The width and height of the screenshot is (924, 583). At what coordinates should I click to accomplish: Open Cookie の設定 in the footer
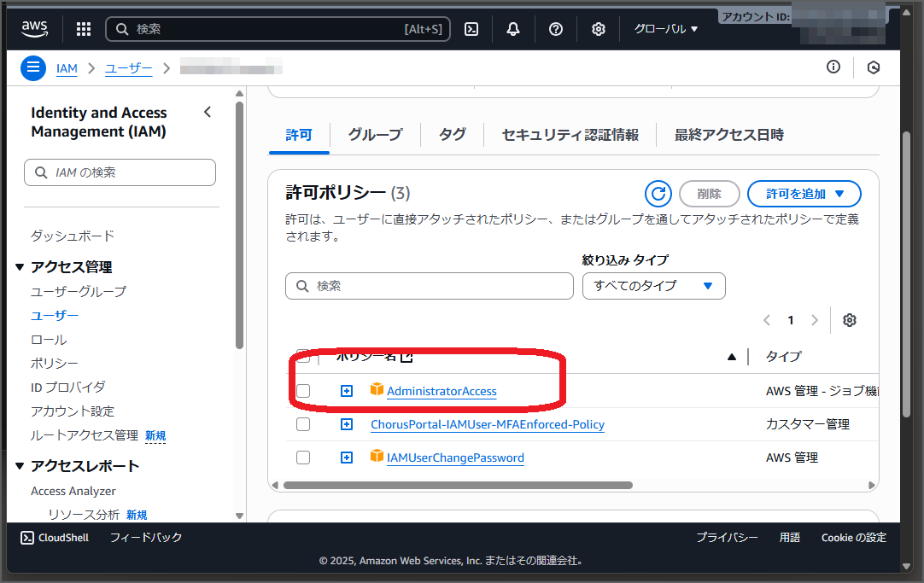point(853,538)
